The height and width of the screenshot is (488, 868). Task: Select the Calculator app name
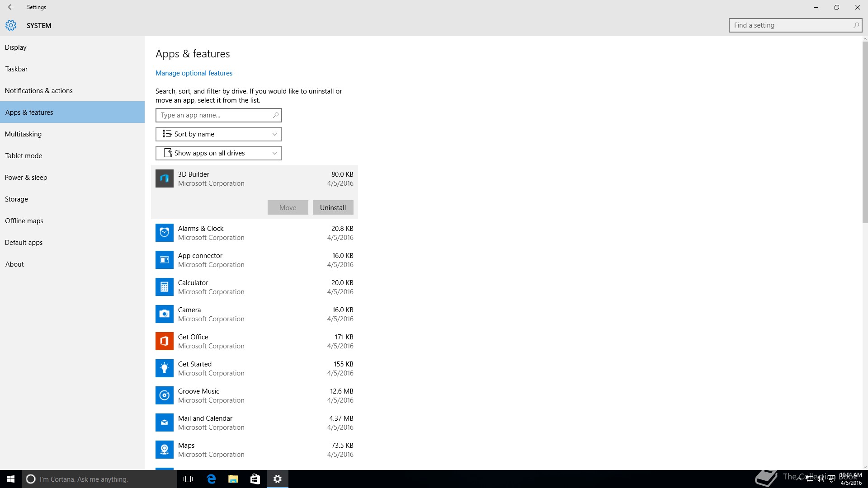click(x=193, y=283)
